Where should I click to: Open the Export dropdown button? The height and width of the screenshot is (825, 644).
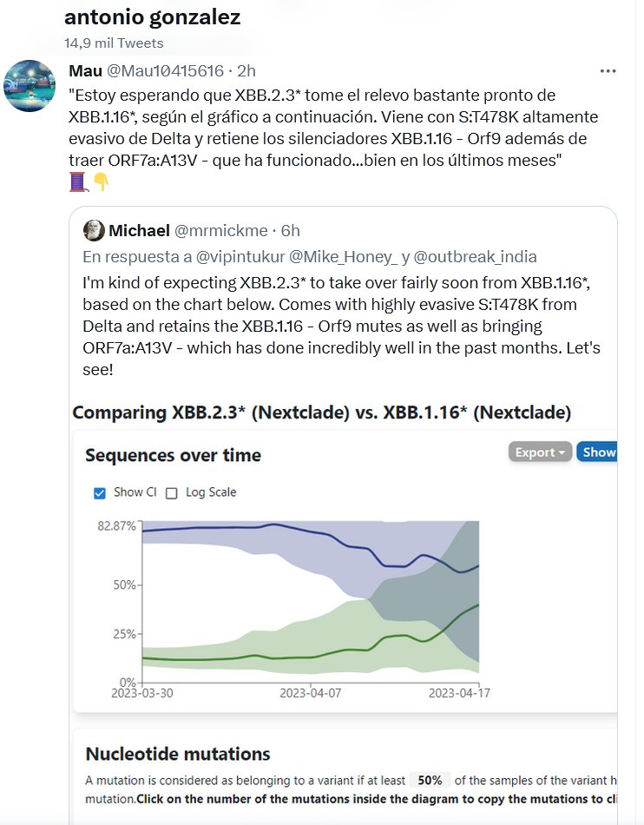[x=540, y=452]
